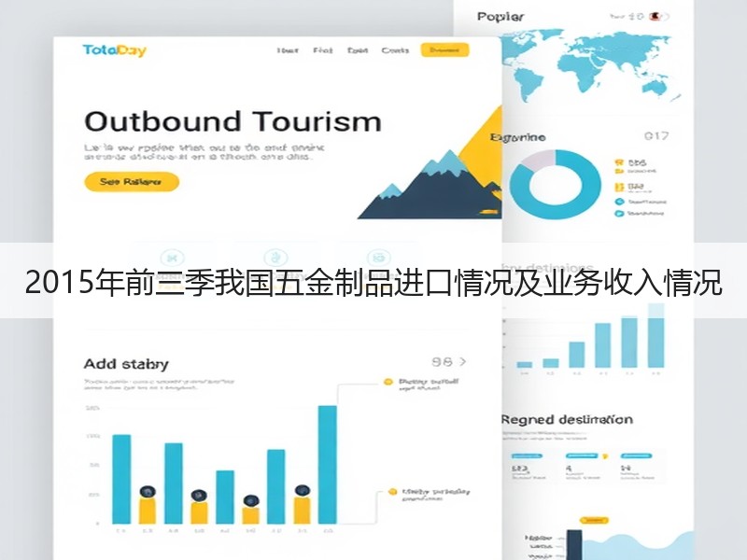The height and width of the screenshot is (560, 747).
Task: Click the Add stabry heading
Action: [x=126, y=364]
